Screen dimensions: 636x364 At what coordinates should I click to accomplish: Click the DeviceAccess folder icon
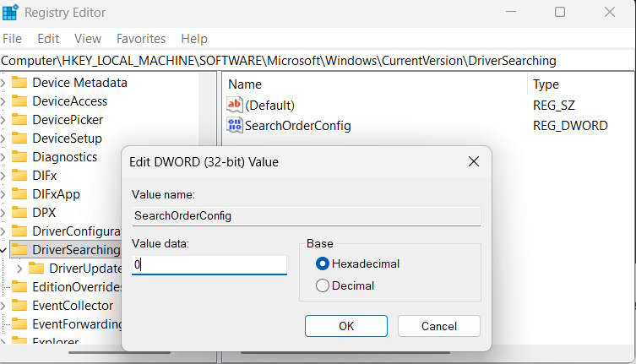pyautogui.click(x=19, y=101)
